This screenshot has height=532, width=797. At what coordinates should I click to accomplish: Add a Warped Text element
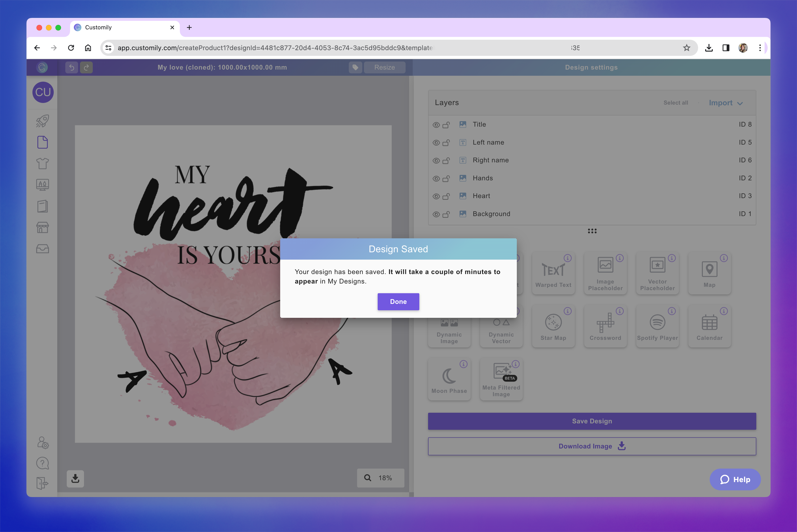pos(553,273)
